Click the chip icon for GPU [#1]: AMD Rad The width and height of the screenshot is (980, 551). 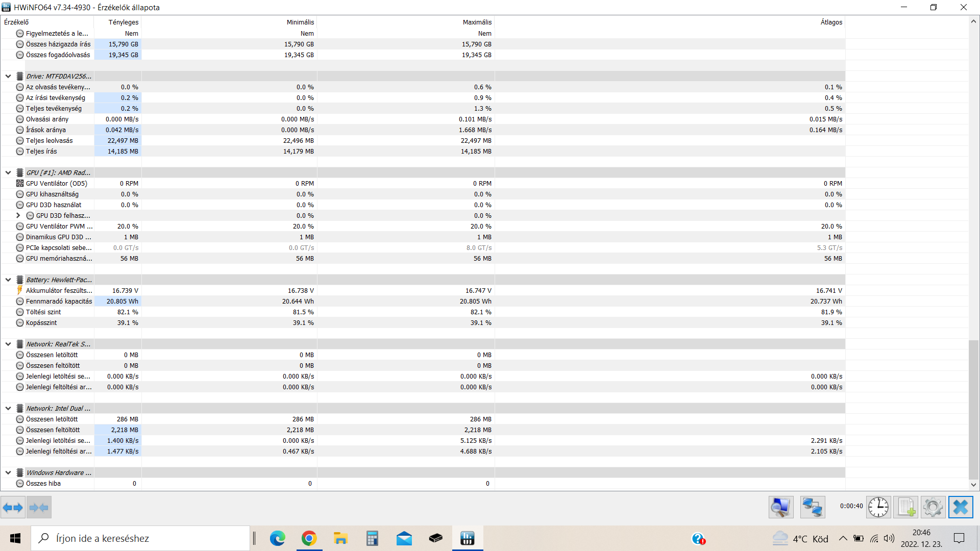(x=20, y=172)
